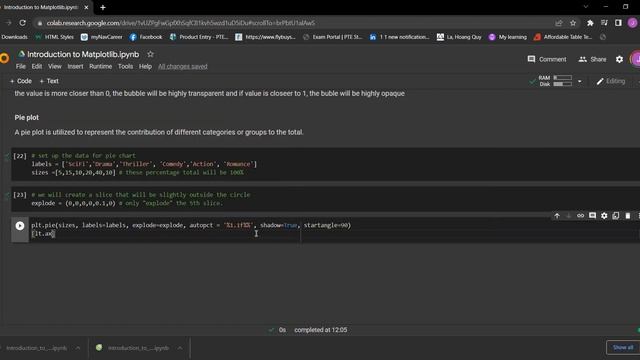Screen dimensions: 640x360
Task: Open the HTML Styles bookmark
Action: (x=54, y=37)
